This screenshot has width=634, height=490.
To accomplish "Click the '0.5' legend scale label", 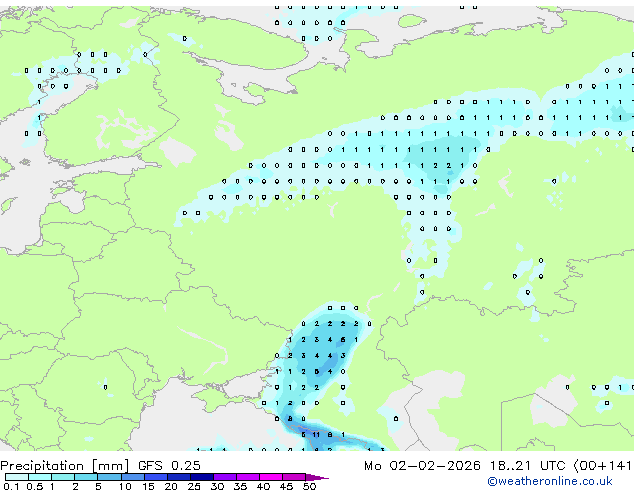I will pos(35,486).
